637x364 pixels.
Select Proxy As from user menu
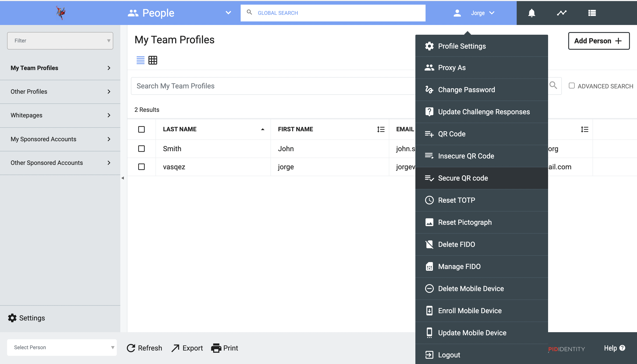tap(481, 68)
